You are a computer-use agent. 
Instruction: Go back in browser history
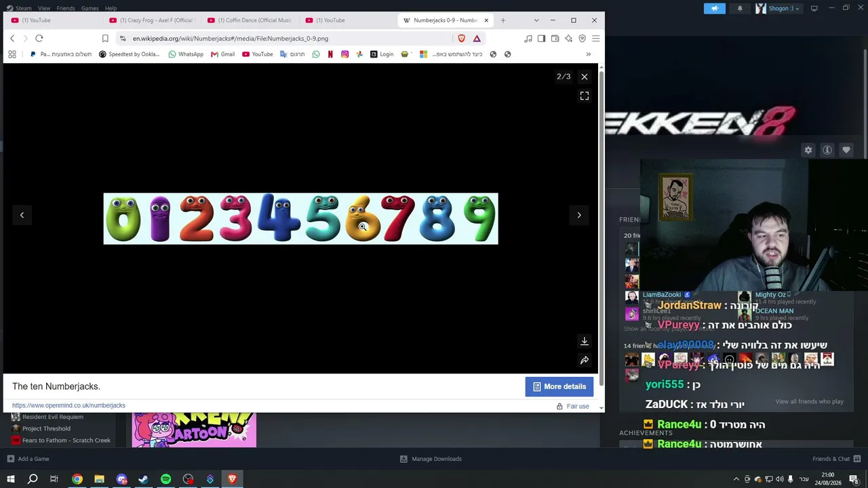tap(12, 39)
